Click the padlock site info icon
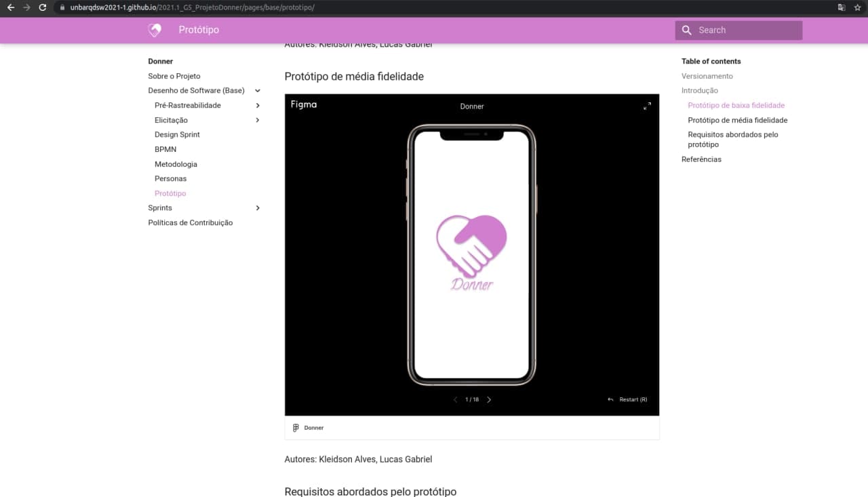This screenshot has width=868, height=497. click(x=62, y=7)
